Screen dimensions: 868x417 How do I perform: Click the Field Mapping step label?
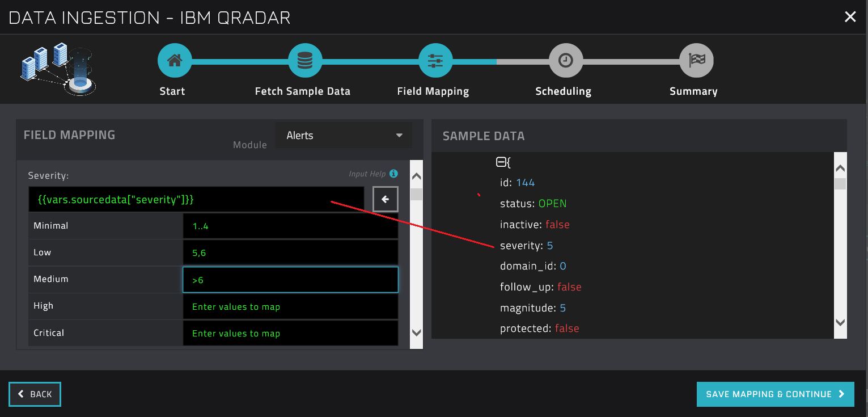[433, 91]
